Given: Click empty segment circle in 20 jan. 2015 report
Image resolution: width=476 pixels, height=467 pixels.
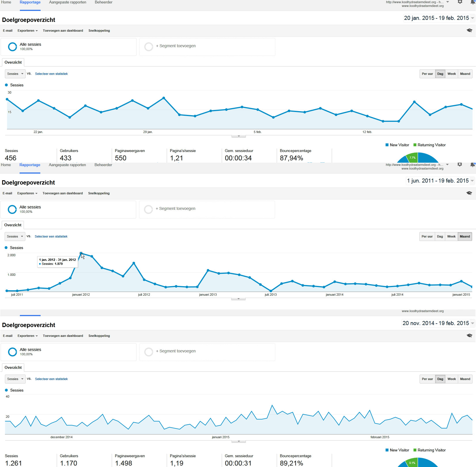Looking at the screenshot, I should [x=149, y=47].
